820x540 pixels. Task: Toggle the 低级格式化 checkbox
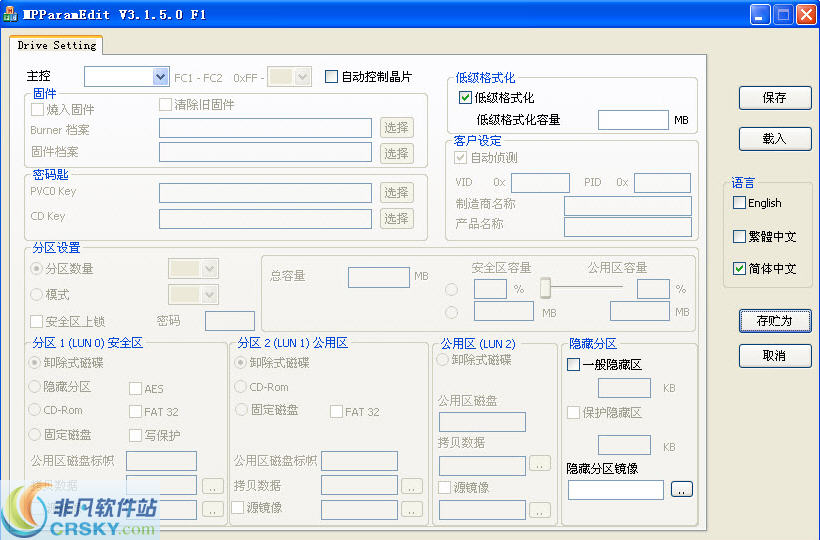pyautogui.click(x=465, y=97)
